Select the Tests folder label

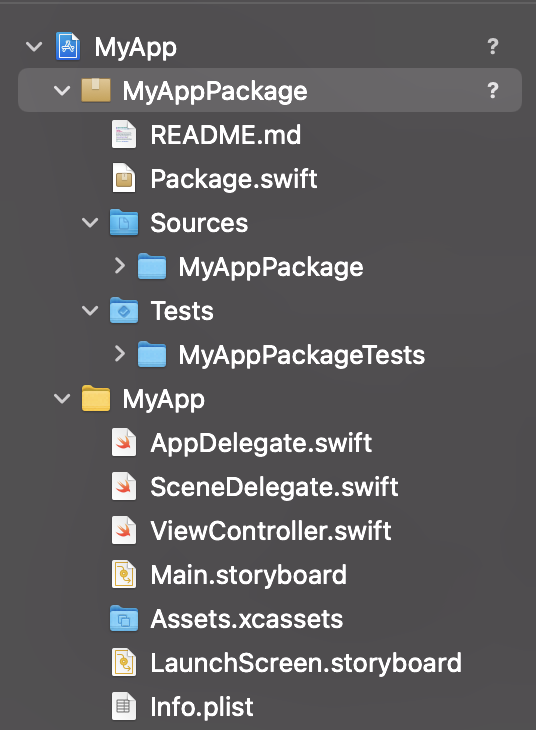click(182, 311)
